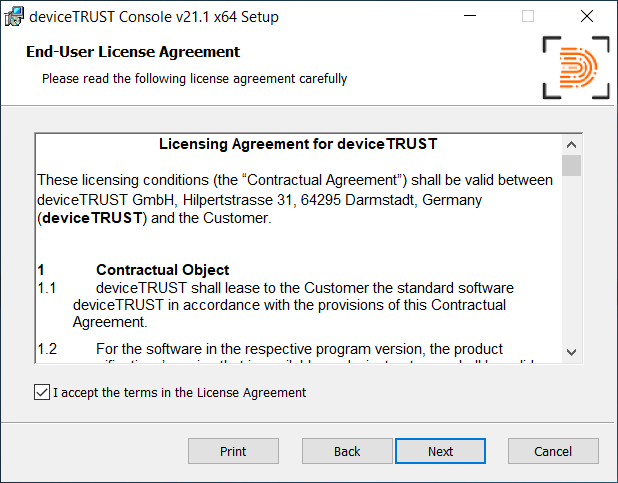Viewport: 618px width, 483px height.
Task: Click the scroll down arrow of license text
Action: (571, 352)
